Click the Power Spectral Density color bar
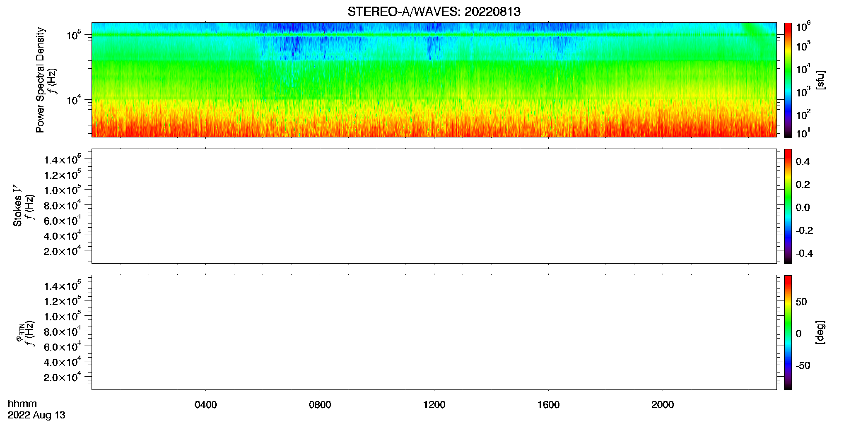 pyautogui.click(x=788, y=80)
